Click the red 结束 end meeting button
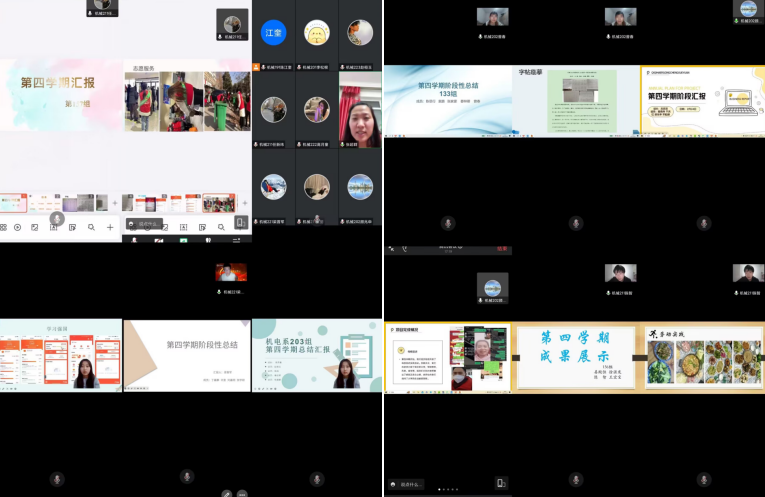This screenshot has width=765, height=497. point(502,249)
